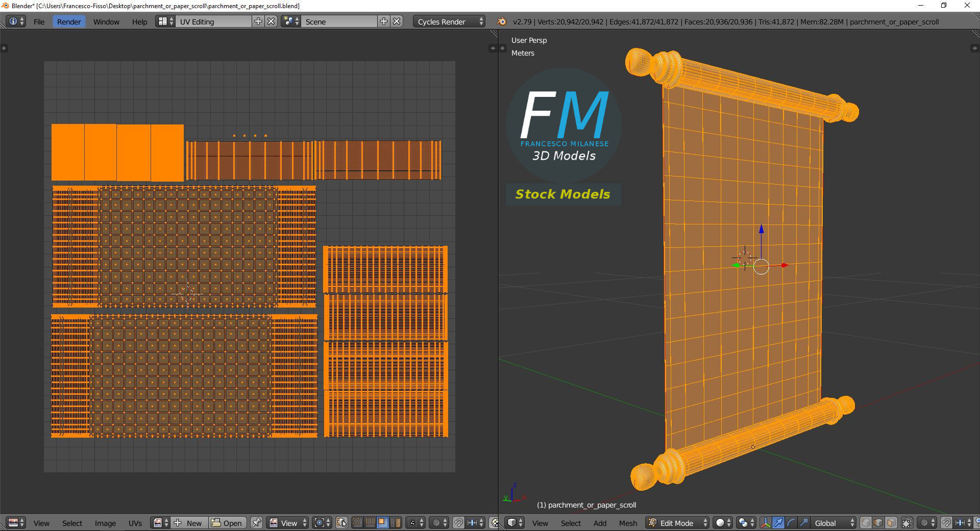980x531 pixels.
Task: Expand the UV editor properties region
Action: tap(493, 48)
